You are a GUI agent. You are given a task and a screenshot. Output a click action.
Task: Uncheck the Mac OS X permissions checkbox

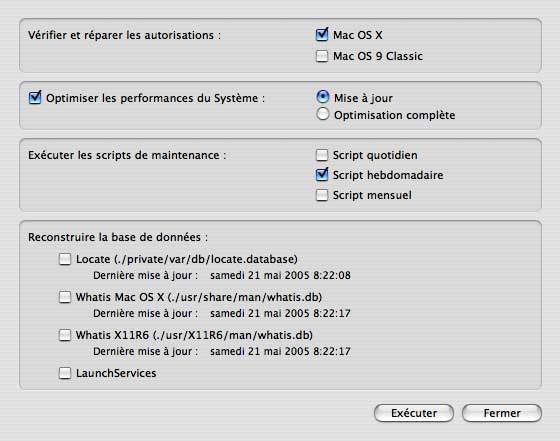(x=322, y=35)
